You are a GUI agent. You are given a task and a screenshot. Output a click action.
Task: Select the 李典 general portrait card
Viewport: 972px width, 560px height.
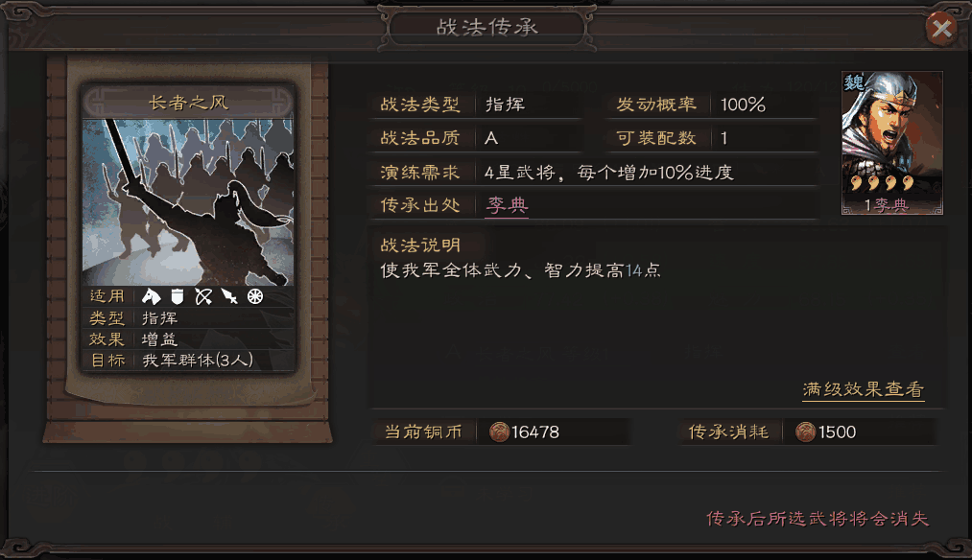tap(892, 143)
